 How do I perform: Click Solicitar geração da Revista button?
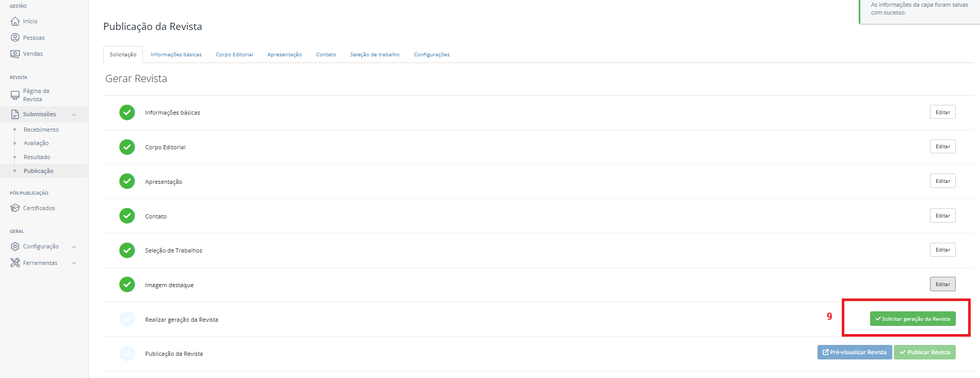point(912,319)
